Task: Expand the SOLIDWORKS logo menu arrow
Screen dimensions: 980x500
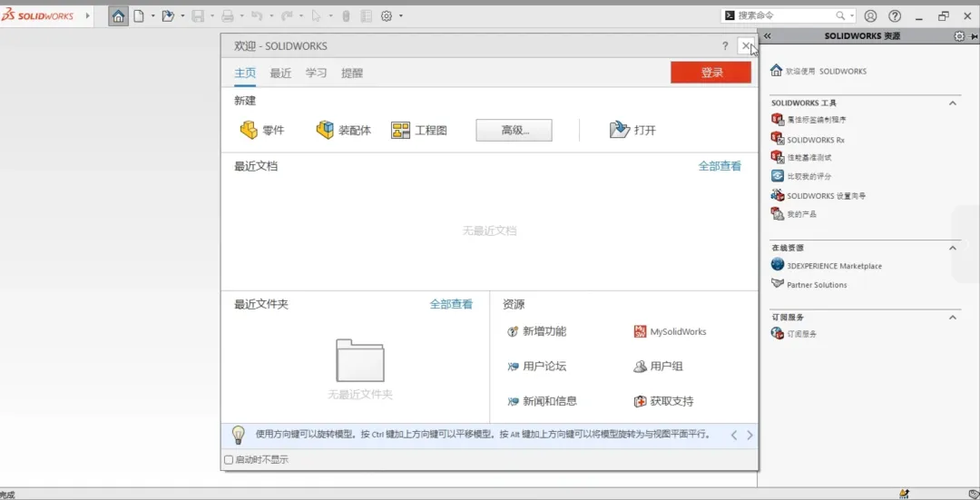Action: (x=87, y=15)
